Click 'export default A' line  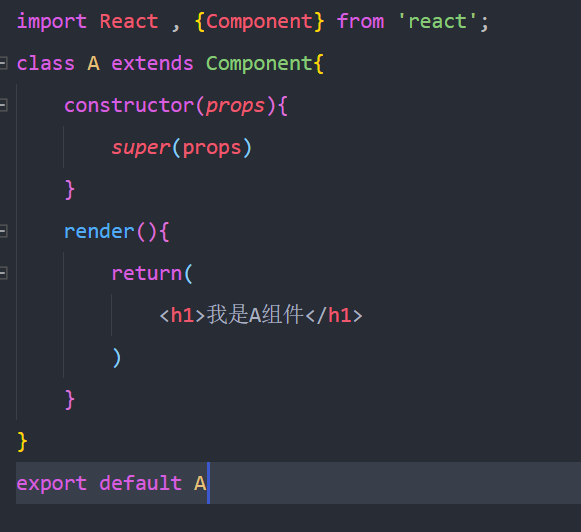click(x=111, y=483)
